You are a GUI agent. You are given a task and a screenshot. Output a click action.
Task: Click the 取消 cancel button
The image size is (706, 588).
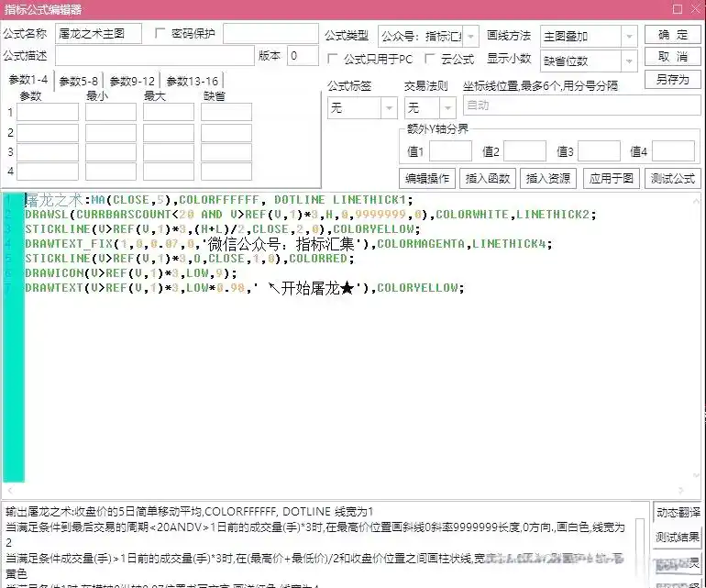coord(673,57)
